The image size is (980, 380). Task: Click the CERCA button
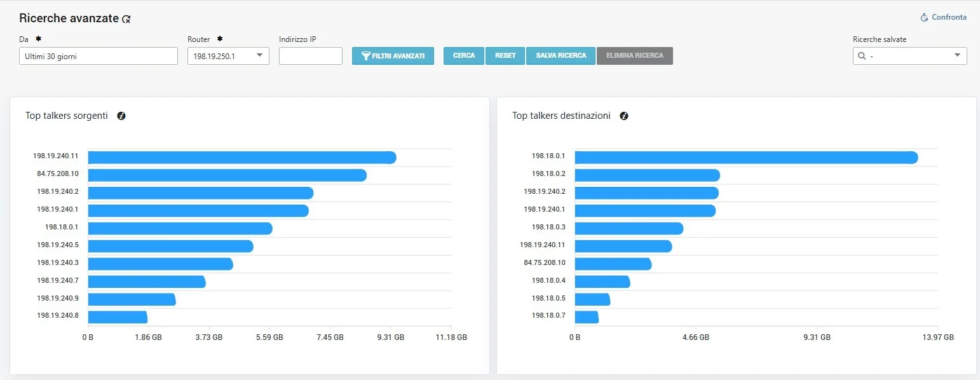[x=464, y=56]
